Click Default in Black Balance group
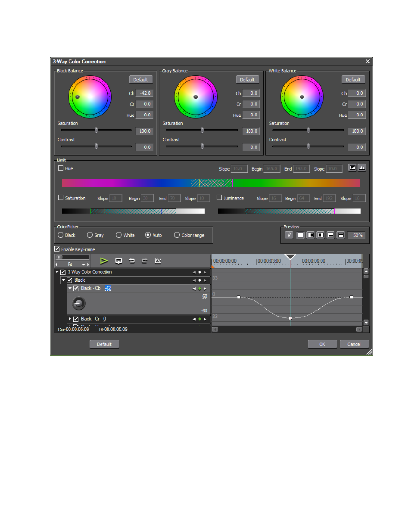The height and width of the screenshot is (532, 411). tap(141, 80)
